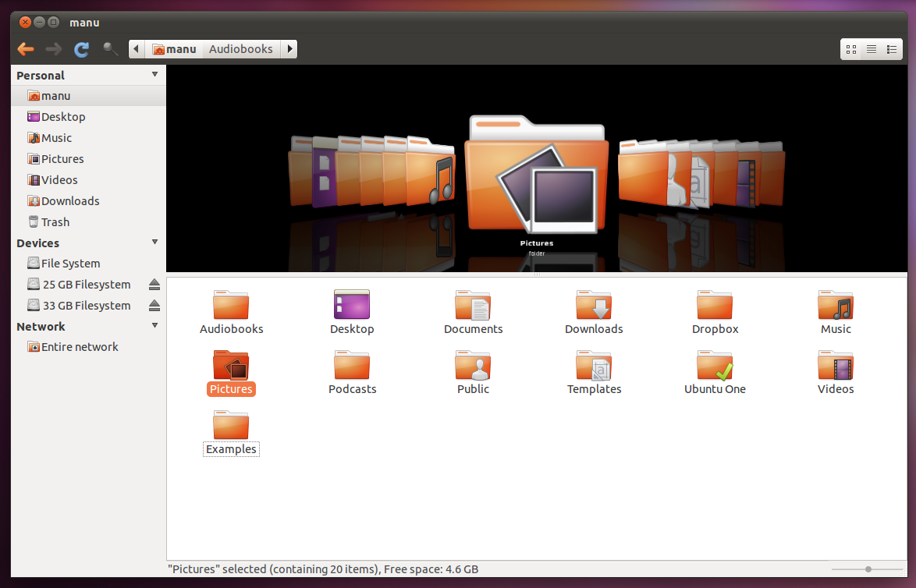Collapse the Personal section

(x=154, y=75)
